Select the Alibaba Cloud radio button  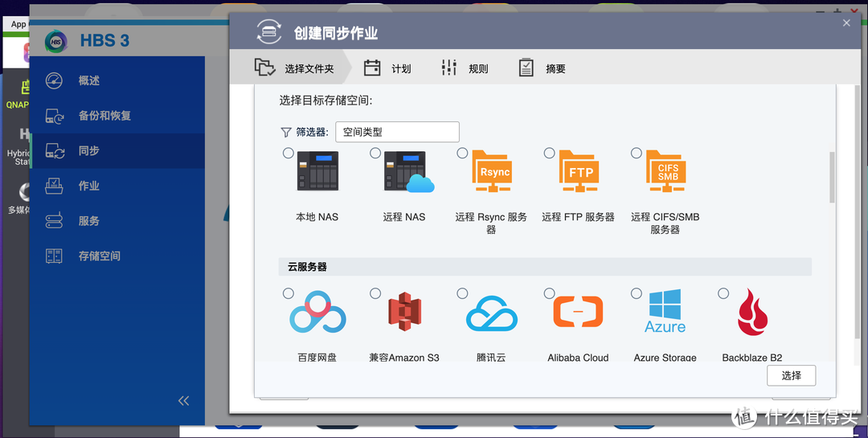point(549,293)
